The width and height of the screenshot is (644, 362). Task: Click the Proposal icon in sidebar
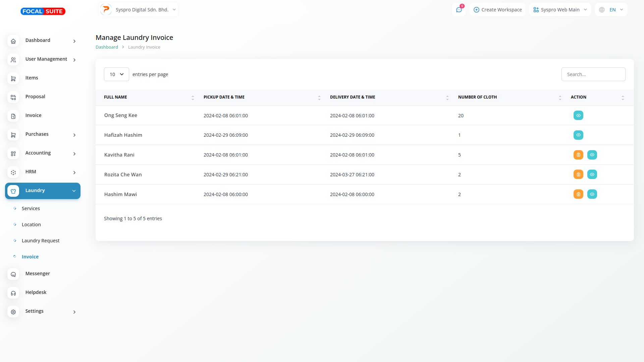[13, 98]
